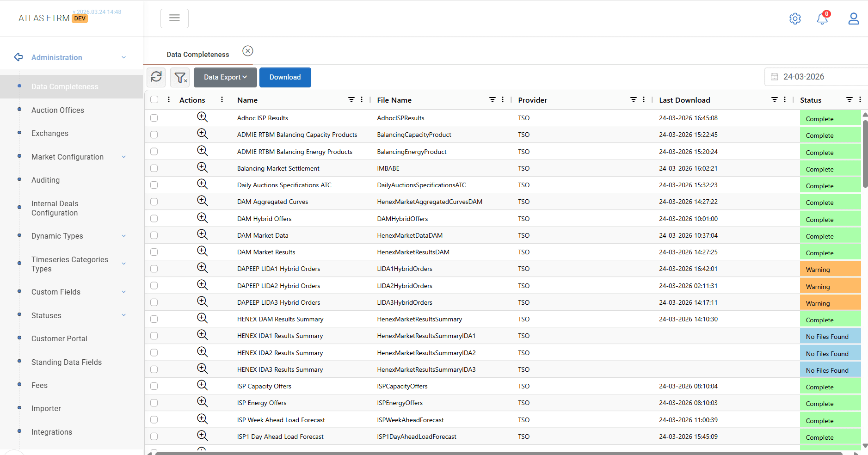Expand Timeseries Categories Types submenu
Screen dimensions: 868x455
(123, 264)
